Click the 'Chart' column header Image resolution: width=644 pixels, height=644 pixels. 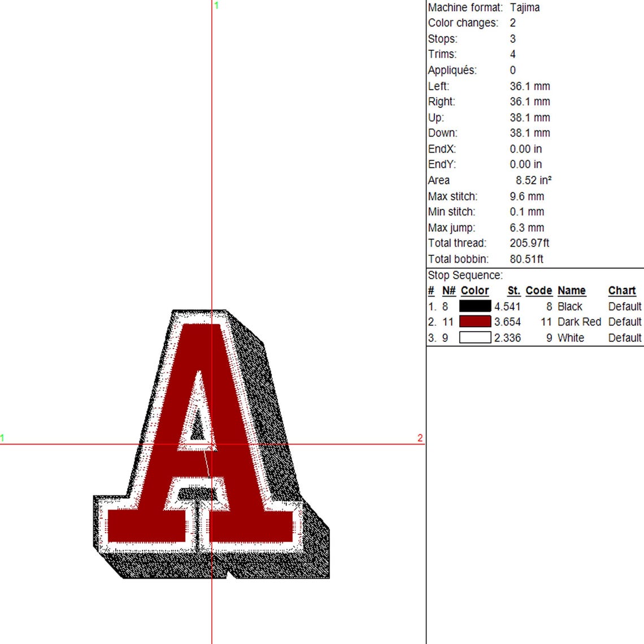pos(622,290)
